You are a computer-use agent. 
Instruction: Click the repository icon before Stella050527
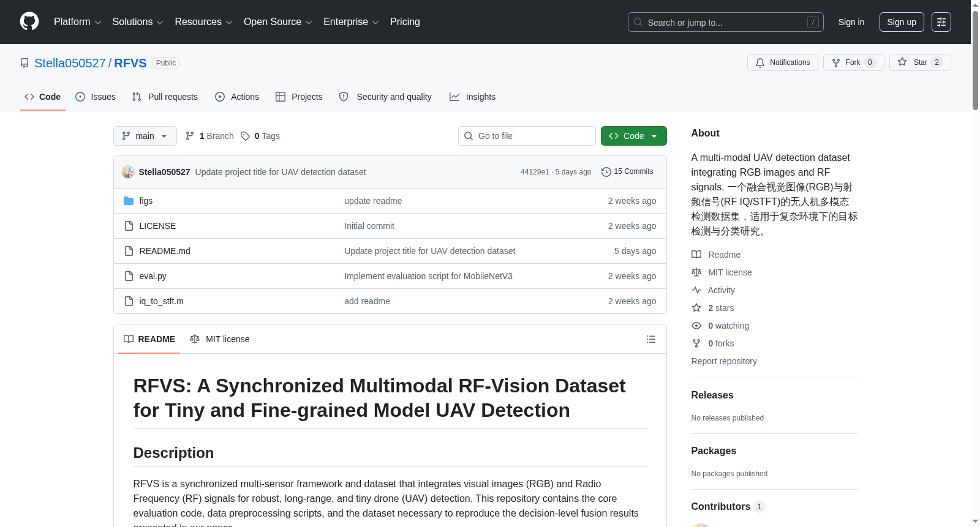24,63
